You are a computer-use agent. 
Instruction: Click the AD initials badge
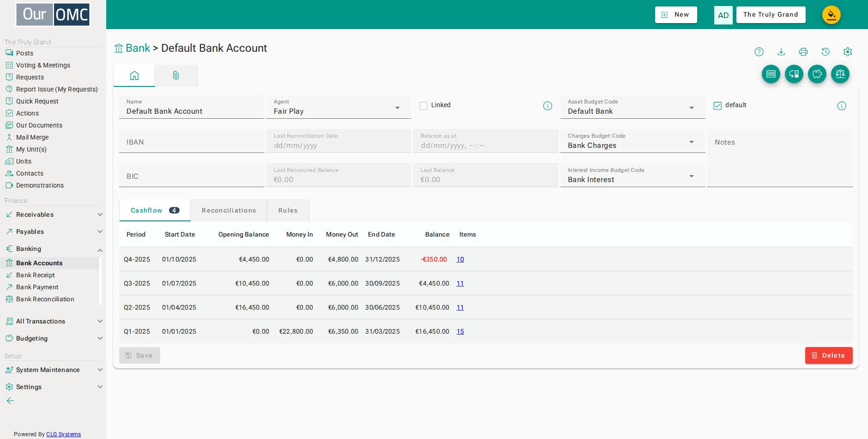(x=723, y=15)
